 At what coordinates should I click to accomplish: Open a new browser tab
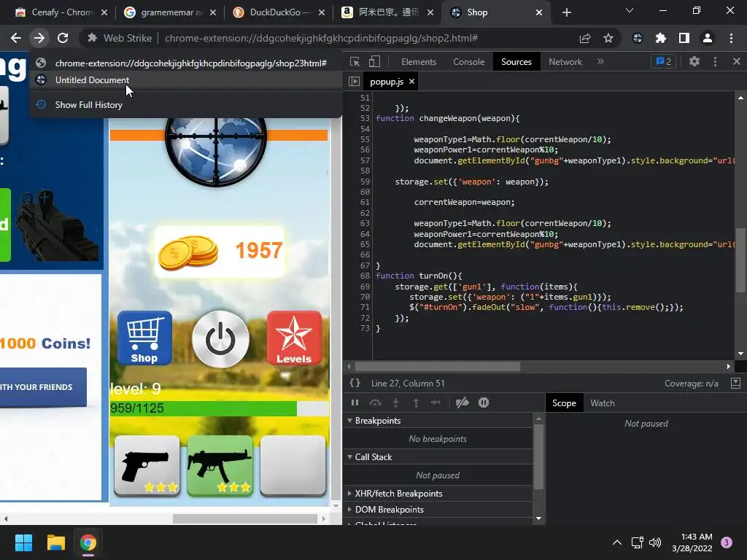coord(566,12)
